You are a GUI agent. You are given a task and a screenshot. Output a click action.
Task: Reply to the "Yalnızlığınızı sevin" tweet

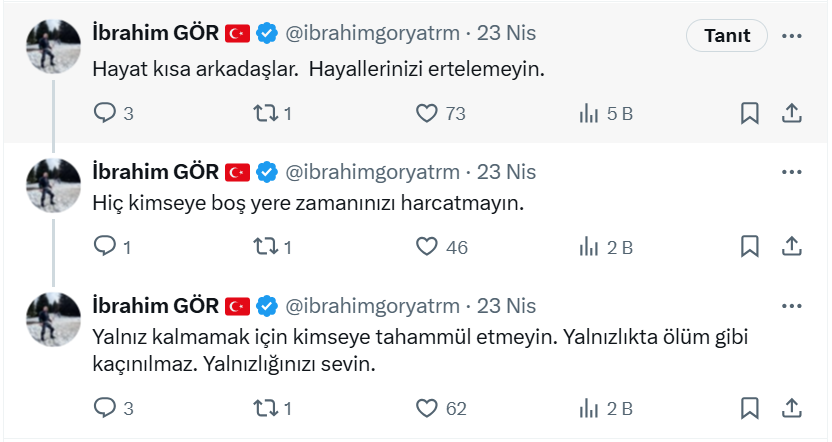[105, 407]
